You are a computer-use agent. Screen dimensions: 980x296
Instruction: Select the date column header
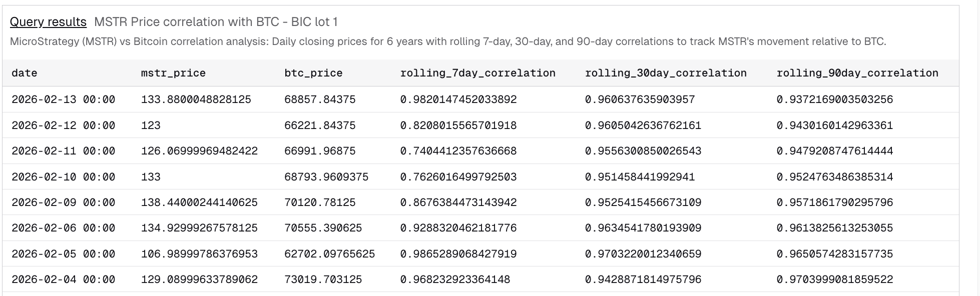[25, 73]
